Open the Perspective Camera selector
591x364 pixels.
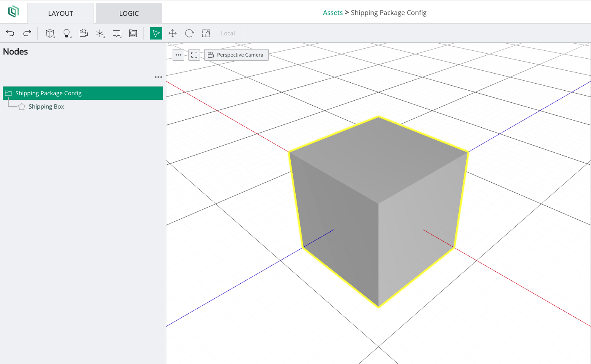click(236, 55)
